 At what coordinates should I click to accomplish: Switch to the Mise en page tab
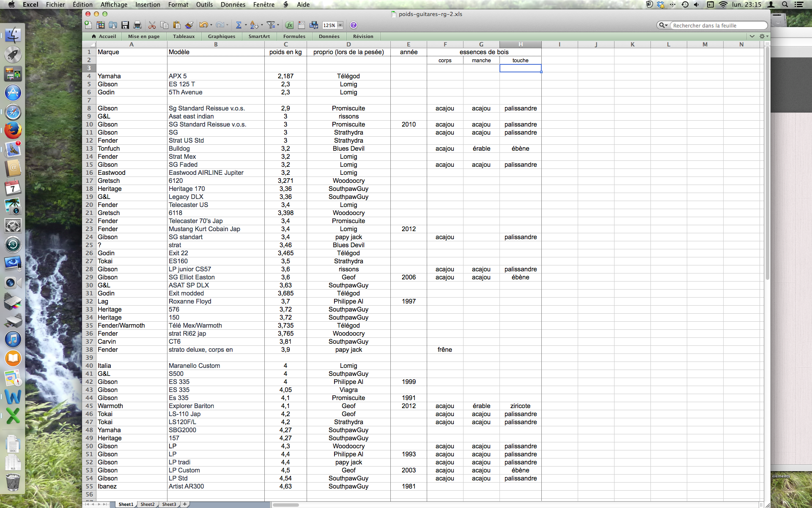pyautogui.click(x=144, y=36)
